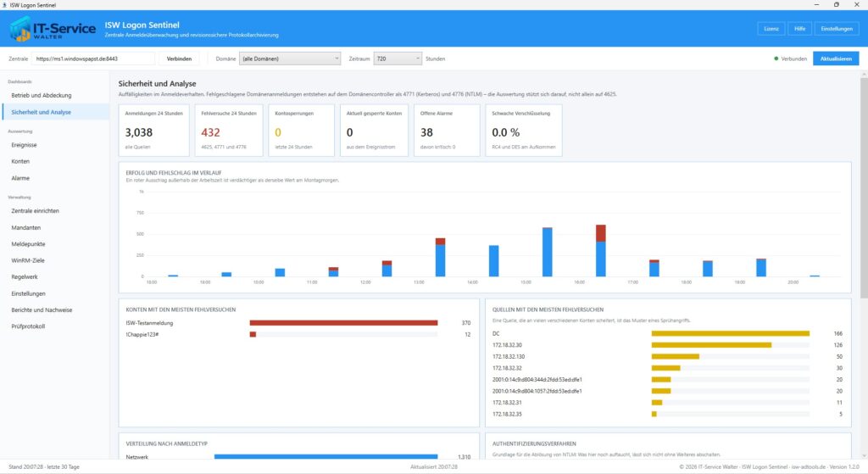868x474 pixels.
Task: Open Zentrale einrichten
Action: click(x=55, y=211)
